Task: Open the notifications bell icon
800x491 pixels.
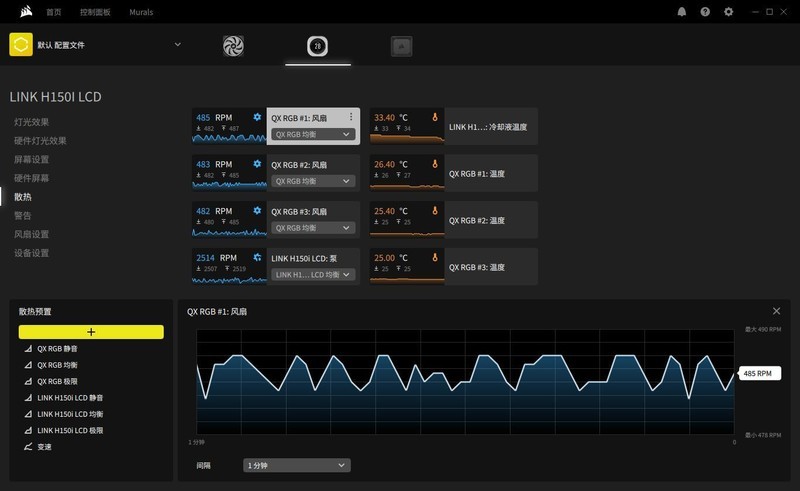Action: tap(682, 12)
